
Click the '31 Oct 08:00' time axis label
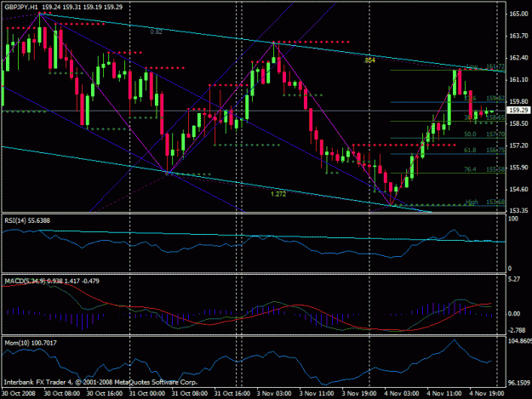(x=190, y=394)
